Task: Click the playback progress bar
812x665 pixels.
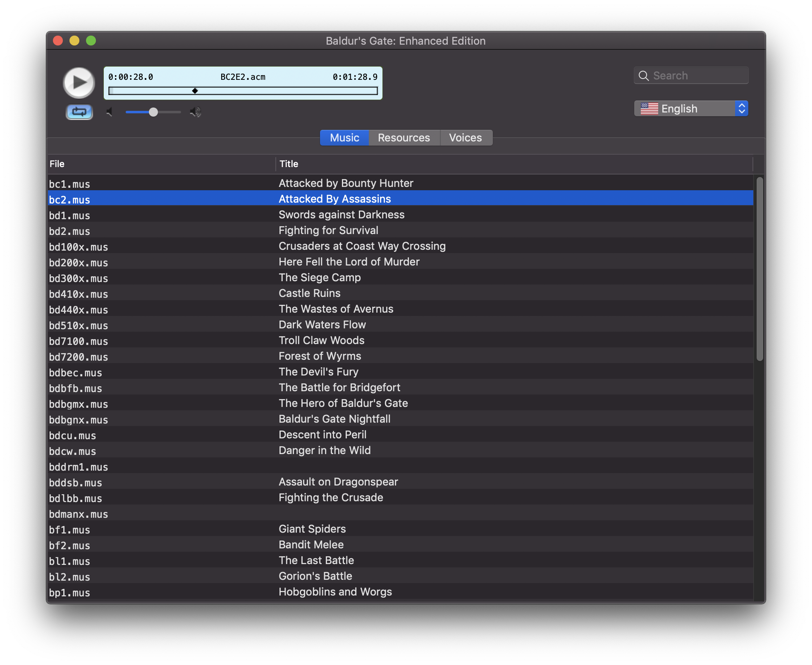Action: tap(243, 91)
